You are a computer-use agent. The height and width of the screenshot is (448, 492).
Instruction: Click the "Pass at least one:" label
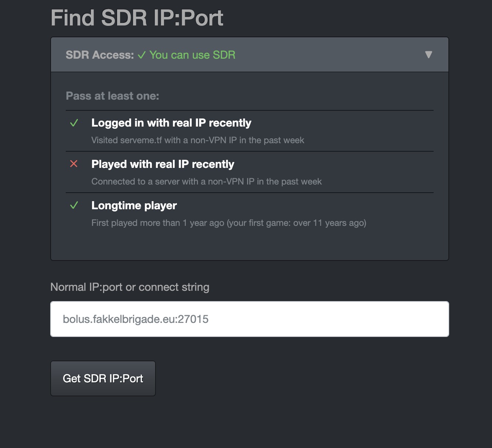point(112,96)
